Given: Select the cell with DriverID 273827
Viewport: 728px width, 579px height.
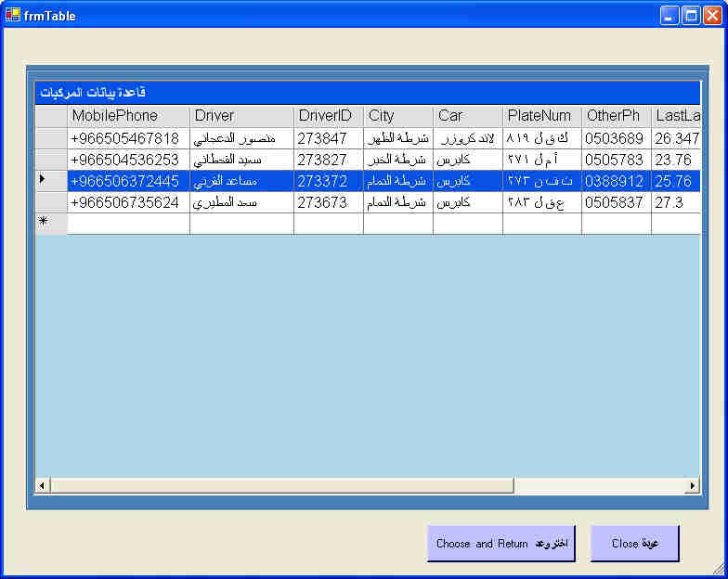Looking at the screenshot, I should coord(328,160).
